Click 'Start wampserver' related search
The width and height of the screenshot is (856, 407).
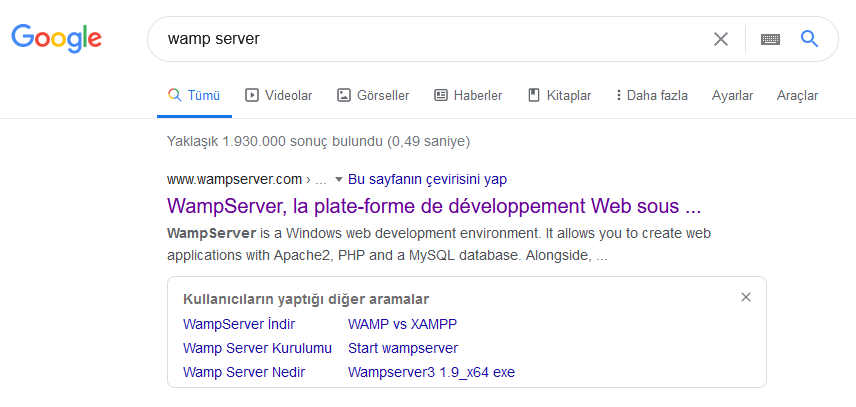pyautogui.click(x=403, y=349)
